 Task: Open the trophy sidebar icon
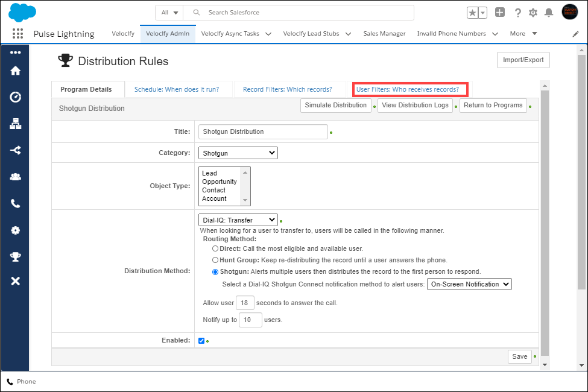[15, 257]
